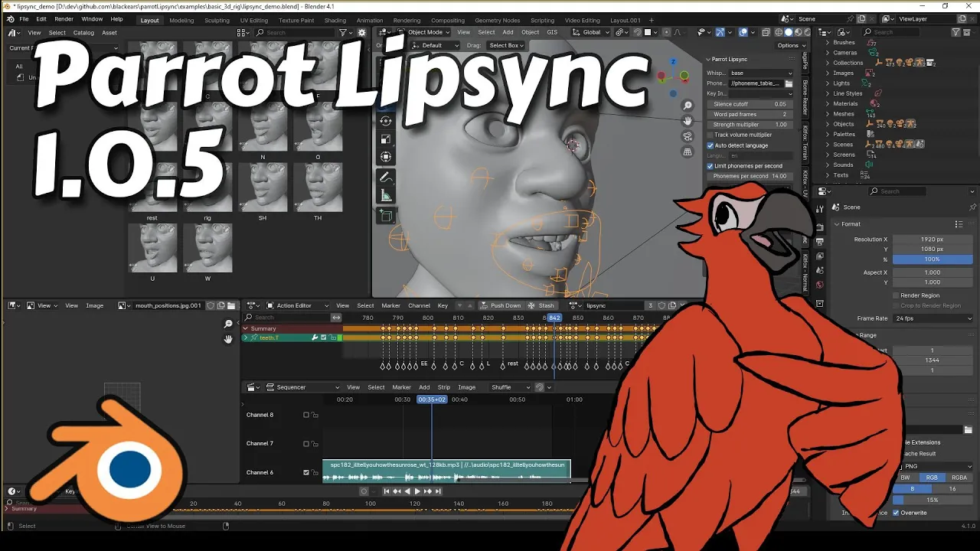980x551 pixels.
Task: Click Outliner filter funnel icon
Action: point(956,32)
